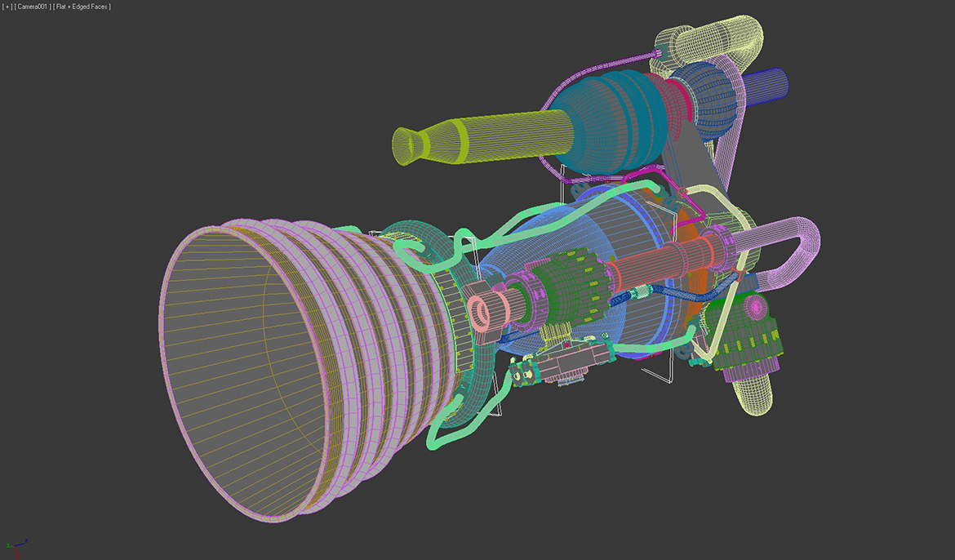Viewport: 955px width, 560px height.
Task: Open the General viewport [ + ] menu
Action: point(6,6)
